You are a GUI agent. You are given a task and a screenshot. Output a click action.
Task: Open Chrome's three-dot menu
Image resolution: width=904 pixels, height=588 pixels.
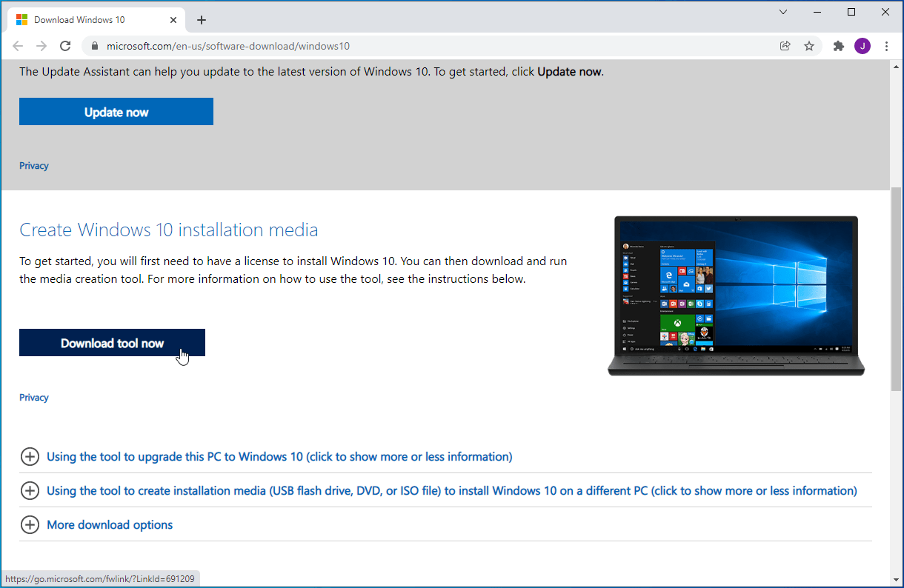click(x=886, y=46)
